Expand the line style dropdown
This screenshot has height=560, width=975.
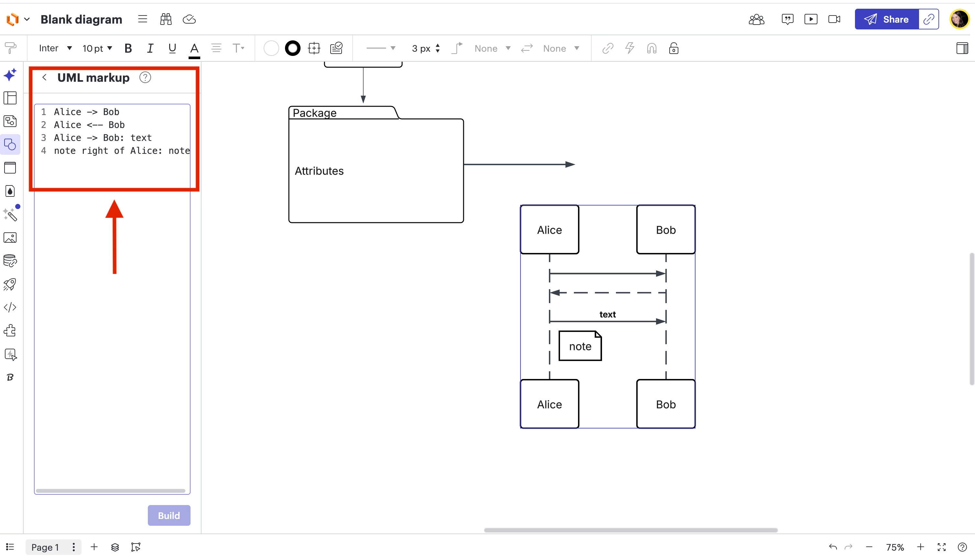381,48
